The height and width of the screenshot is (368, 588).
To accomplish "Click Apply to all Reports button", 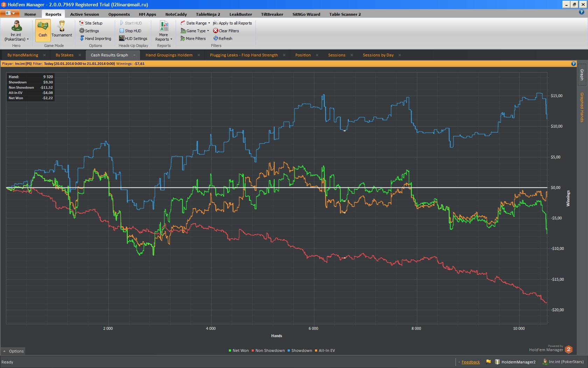I will click(x=232, y=23).
